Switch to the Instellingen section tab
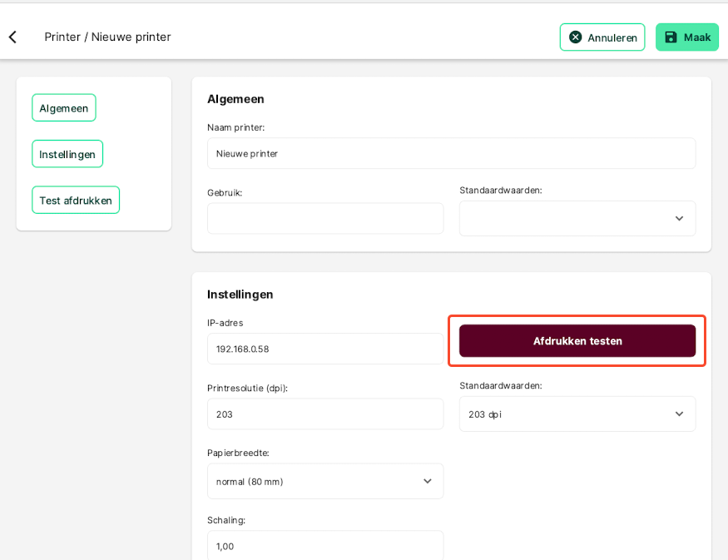Image resolution: width=728 pixels, height=560 pixels. tap(67, 154)
